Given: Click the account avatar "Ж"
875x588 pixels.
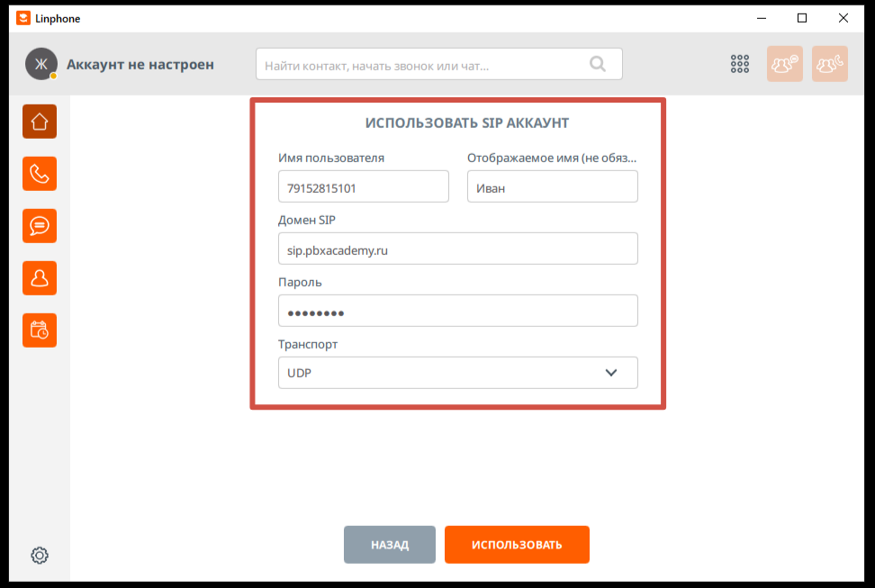Looking at the screenshot, I should click(x=41, y=64).
